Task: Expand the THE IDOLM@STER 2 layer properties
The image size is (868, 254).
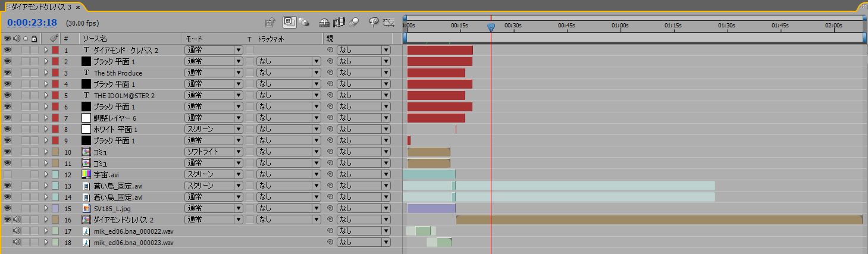Action: pyautogui.click(x=46, y=95)
